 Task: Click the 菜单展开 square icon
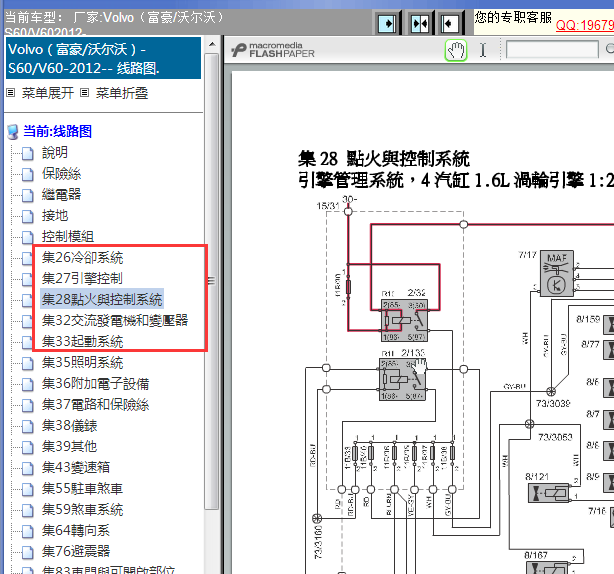(11, 93)
